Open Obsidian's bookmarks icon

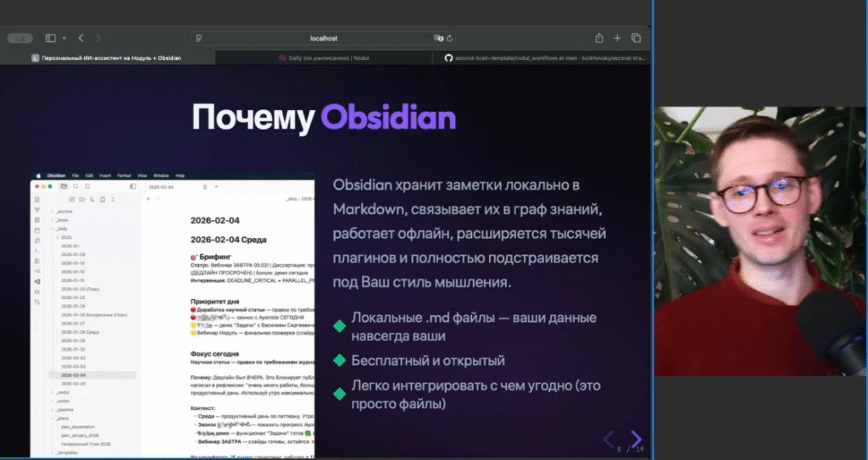87,186
